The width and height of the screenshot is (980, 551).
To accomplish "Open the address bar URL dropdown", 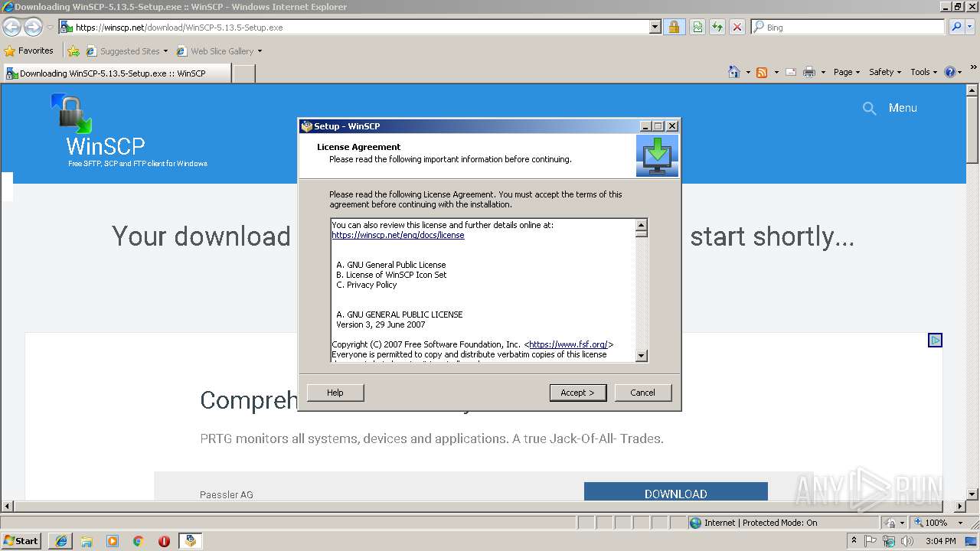I will pyautogui.click(x=655, y=27).
